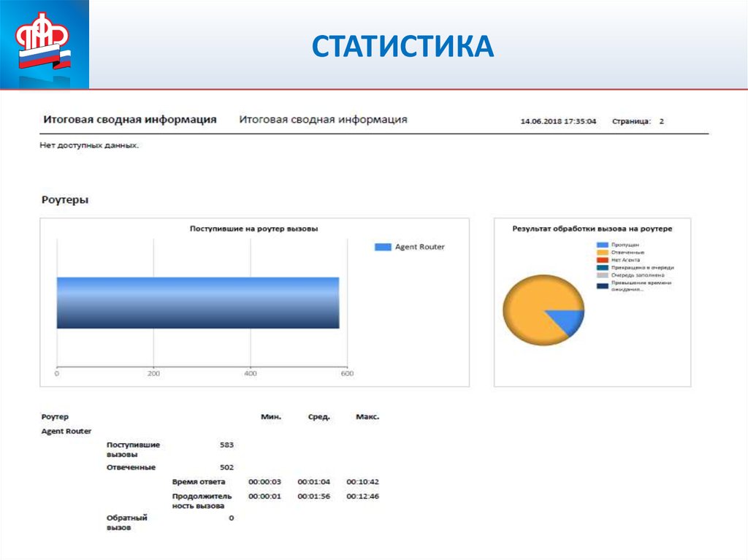The height and width of the screenshot is (560, 748).
Task: Click the received calls value 583
Action: 226,445
